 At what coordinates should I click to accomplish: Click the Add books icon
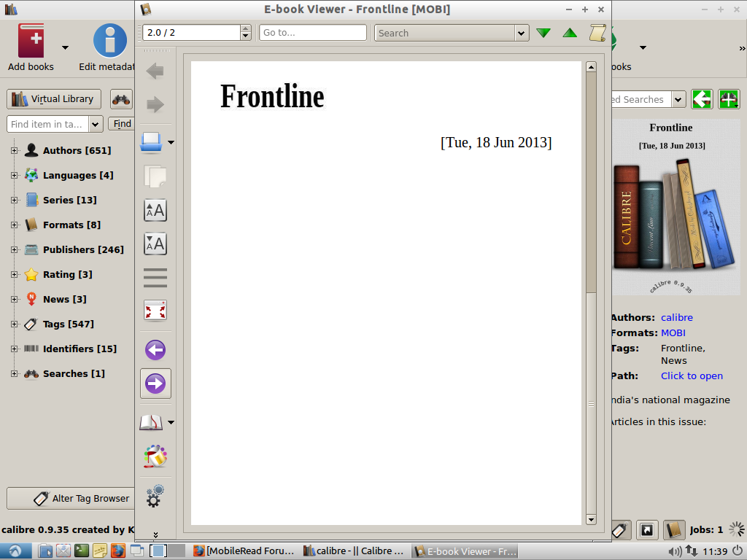click(31, 41)
